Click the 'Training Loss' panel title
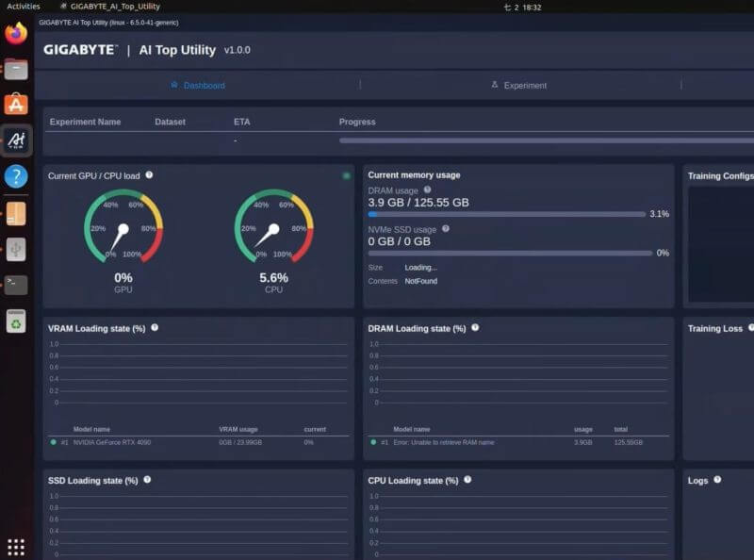 pyautogui.click(x=715, y=329)
